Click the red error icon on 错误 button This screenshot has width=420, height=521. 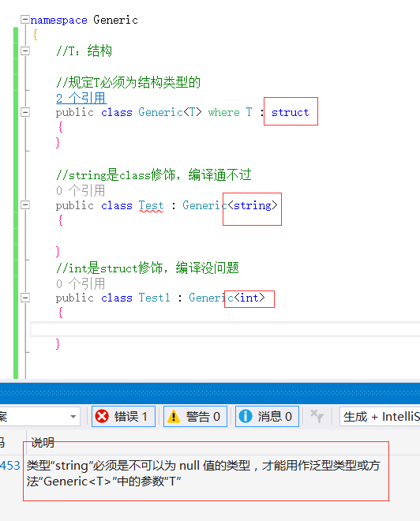click(102, 416)
